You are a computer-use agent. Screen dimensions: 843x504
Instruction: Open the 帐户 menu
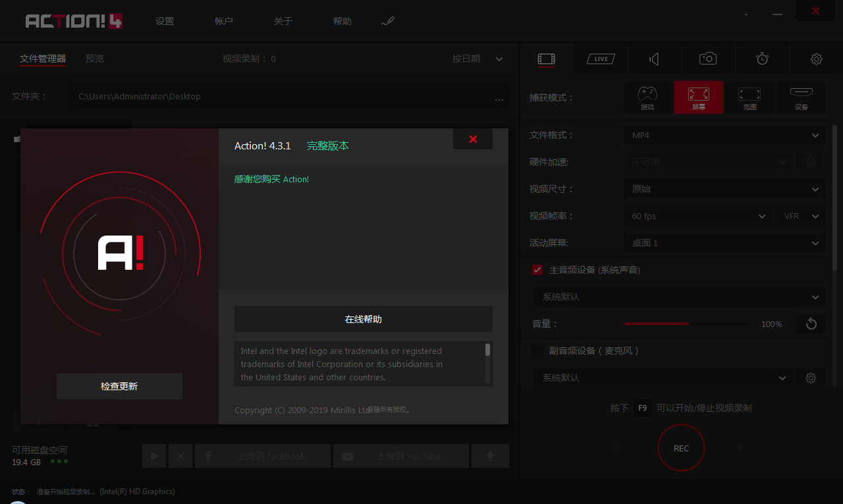(x=224, y=21)
